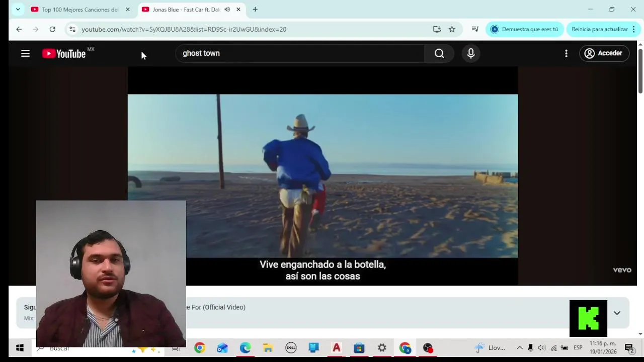The image size is (644, 362).
Task: Open Outlook from the taskbar
Action: point(222,348)
